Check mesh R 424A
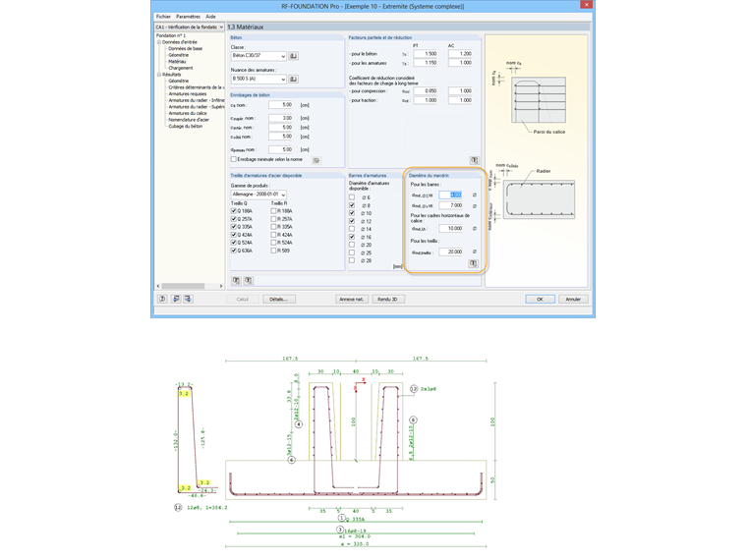 pos(273,235)
